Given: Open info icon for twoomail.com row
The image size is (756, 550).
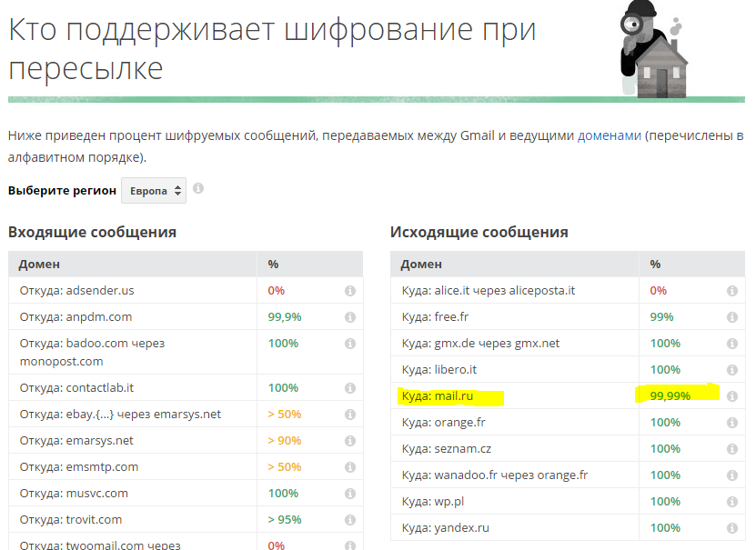Looking at the screenshot, I should [350, 545].
